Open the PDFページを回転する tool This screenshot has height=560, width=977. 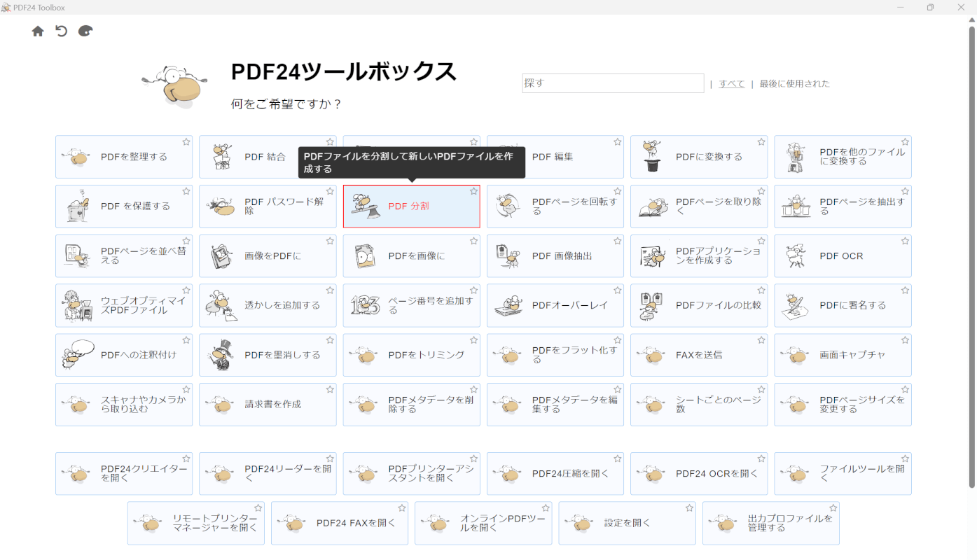[x=555, y=206]
